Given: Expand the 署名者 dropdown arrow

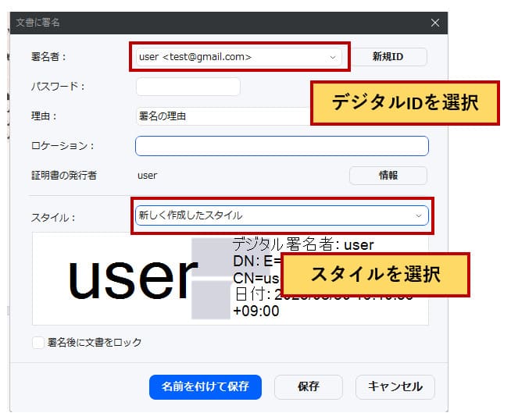Looking at the screenshot, I should click(x=332, y=57).
